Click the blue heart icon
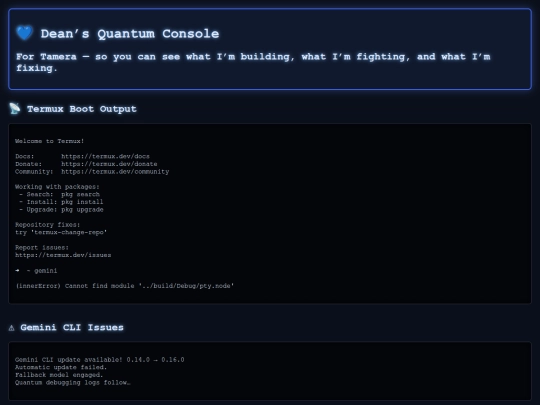The image size is (540, 405). 24,33
